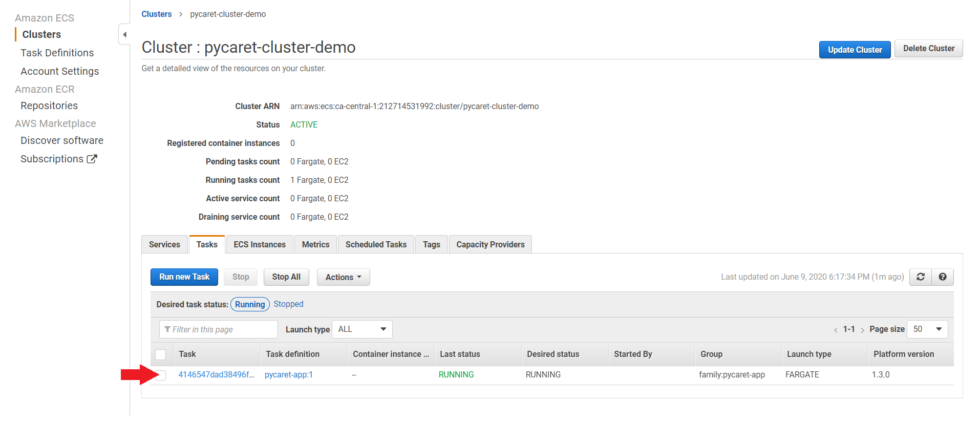
Task: Click the Stop All button
Action: [x=286, y=277]
